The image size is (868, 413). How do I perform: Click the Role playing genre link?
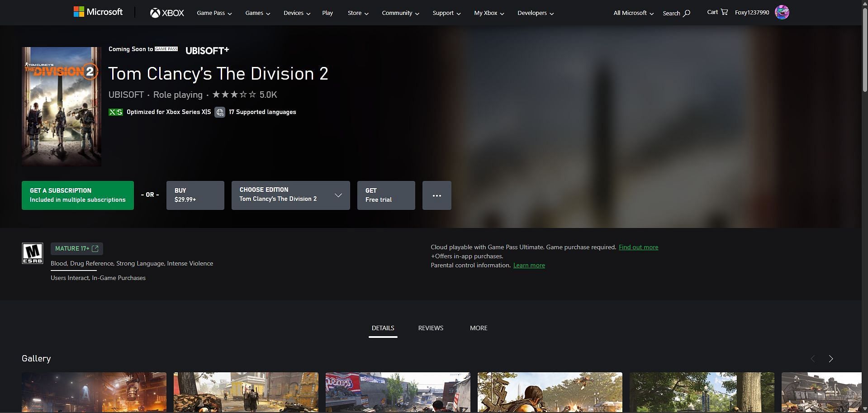(x=178, y=95)
